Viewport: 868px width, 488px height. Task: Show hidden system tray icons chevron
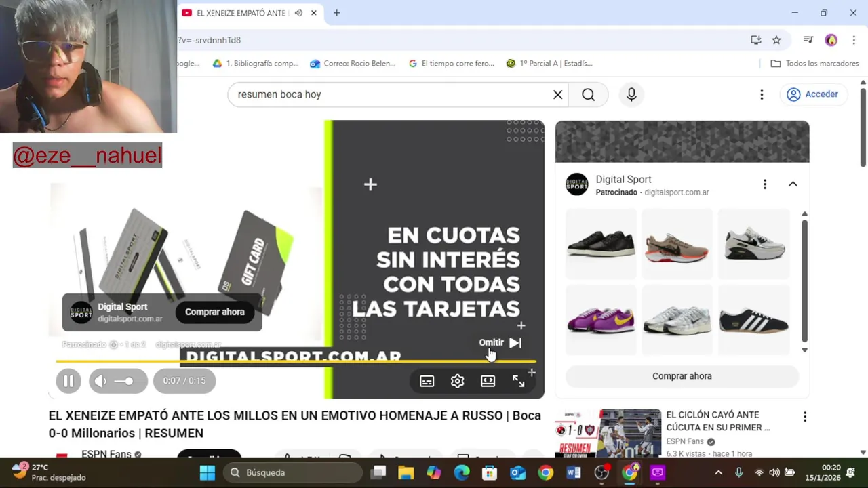718,472
